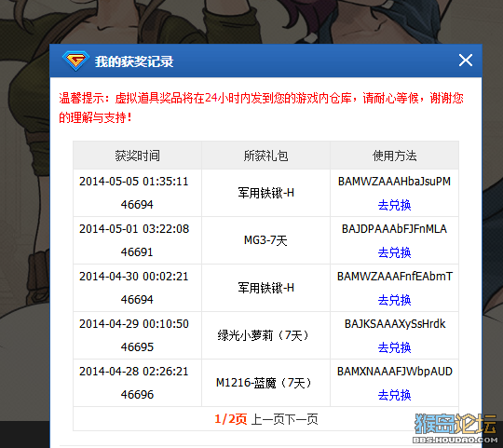The image size is (503, 448).
Task: Select the 所获礼包 column header
Action: 265,156
